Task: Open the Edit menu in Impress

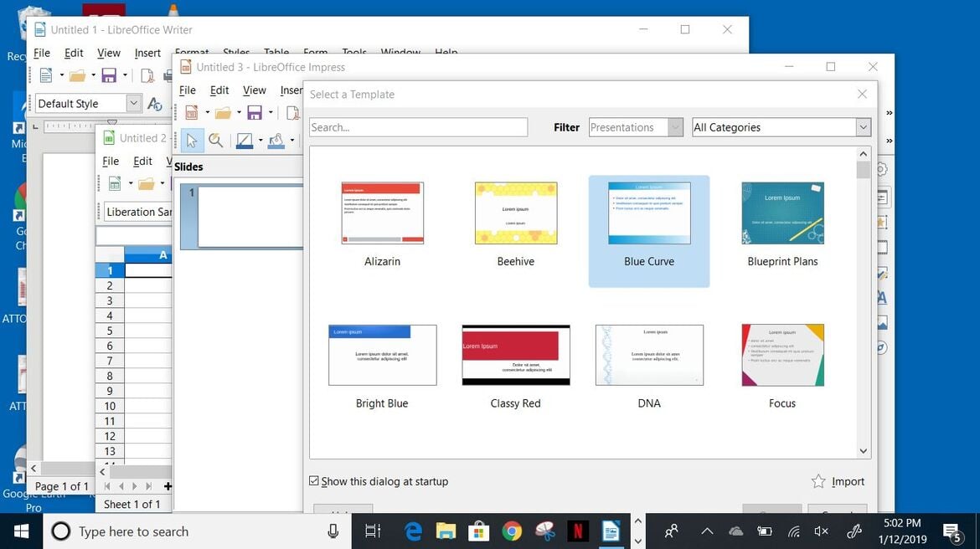Action: [219, 90]
